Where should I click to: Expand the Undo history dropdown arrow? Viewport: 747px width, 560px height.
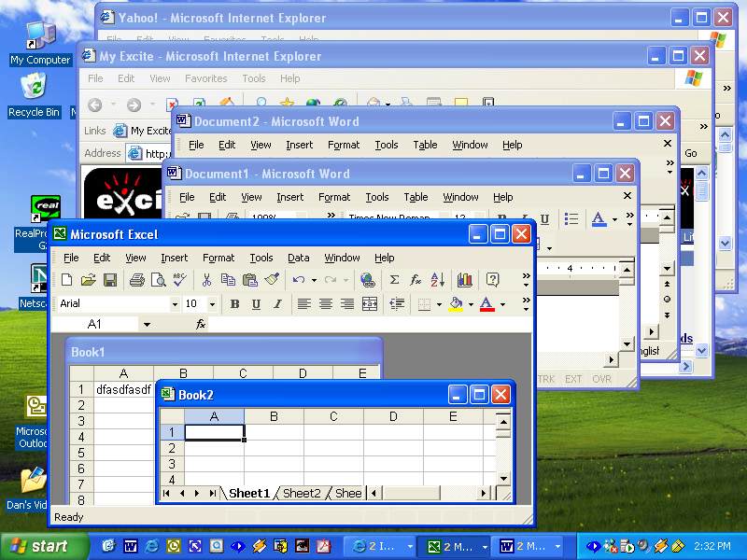(314, 280)
